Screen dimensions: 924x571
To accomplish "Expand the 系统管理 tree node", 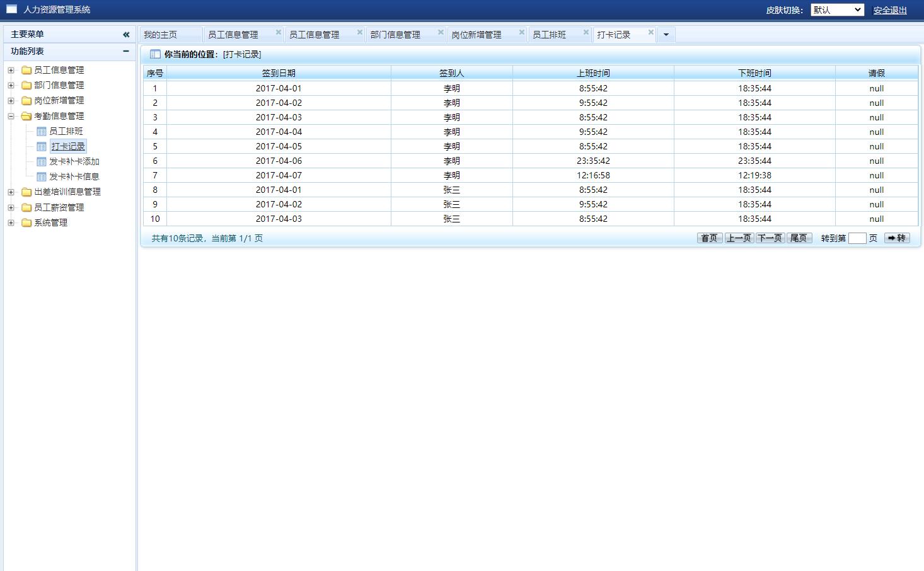I will (x=11, y=222).
